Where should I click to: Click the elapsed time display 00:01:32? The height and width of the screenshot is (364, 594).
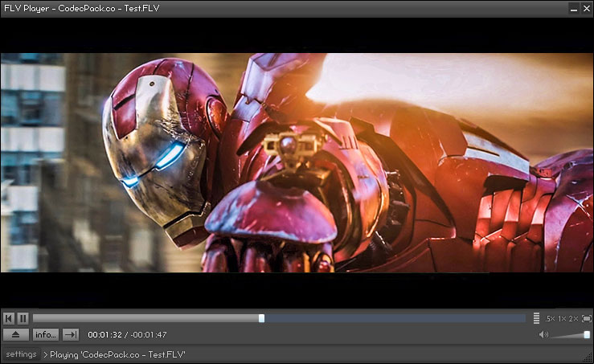(105, 335)
